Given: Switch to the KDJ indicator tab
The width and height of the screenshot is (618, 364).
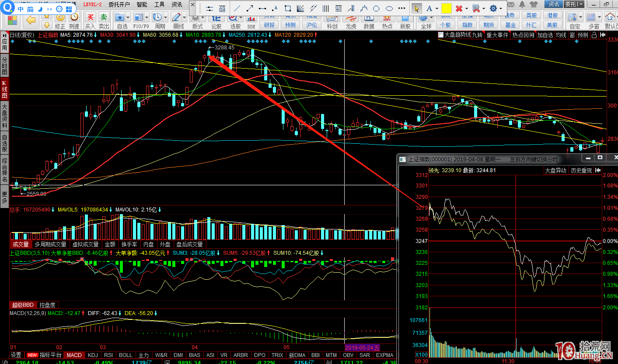Looking at the screenshot, I should [93, 355].
